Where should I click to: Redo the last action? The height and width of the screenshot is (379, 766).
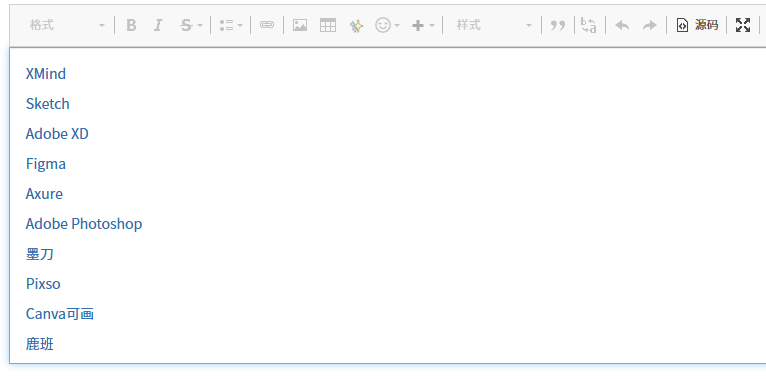(650, 25)
